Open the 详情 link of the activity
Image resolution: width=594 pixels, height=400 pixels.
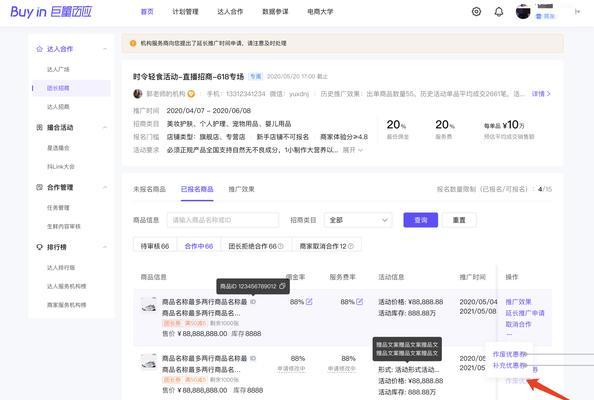tap(541, 94)
